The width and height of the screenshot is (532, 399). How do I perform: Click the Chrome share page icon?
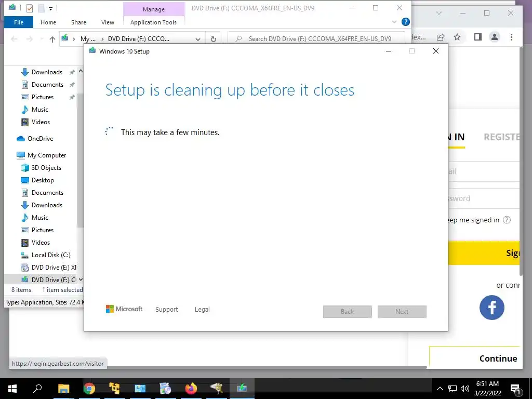(441, 37)
